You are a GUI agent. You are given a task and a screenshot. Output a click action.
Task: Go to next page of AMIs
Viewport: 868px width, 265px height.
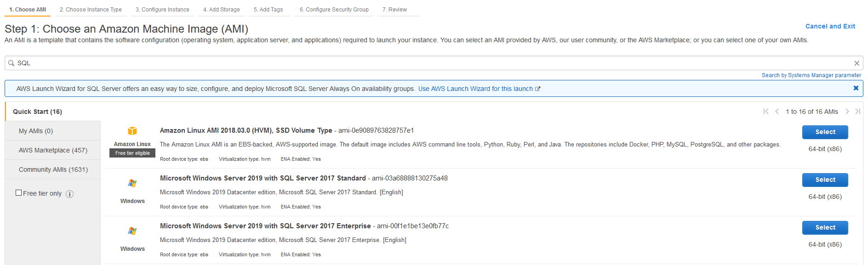tap(847, 112)
